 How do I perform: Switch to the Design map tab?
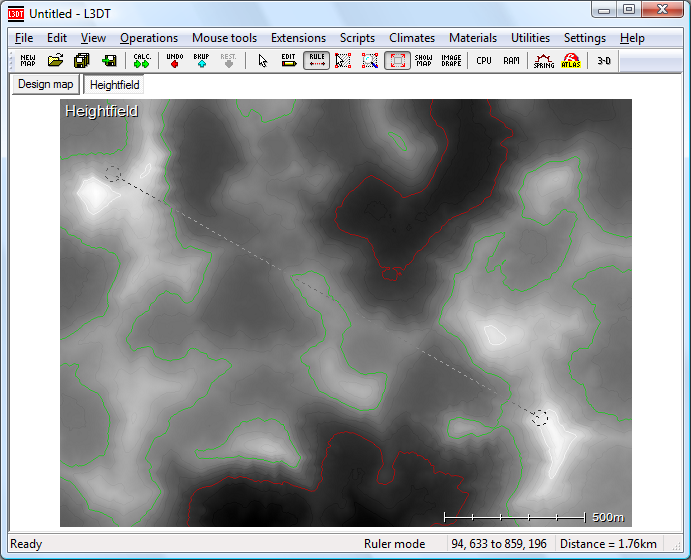click(x=46, y=84)
